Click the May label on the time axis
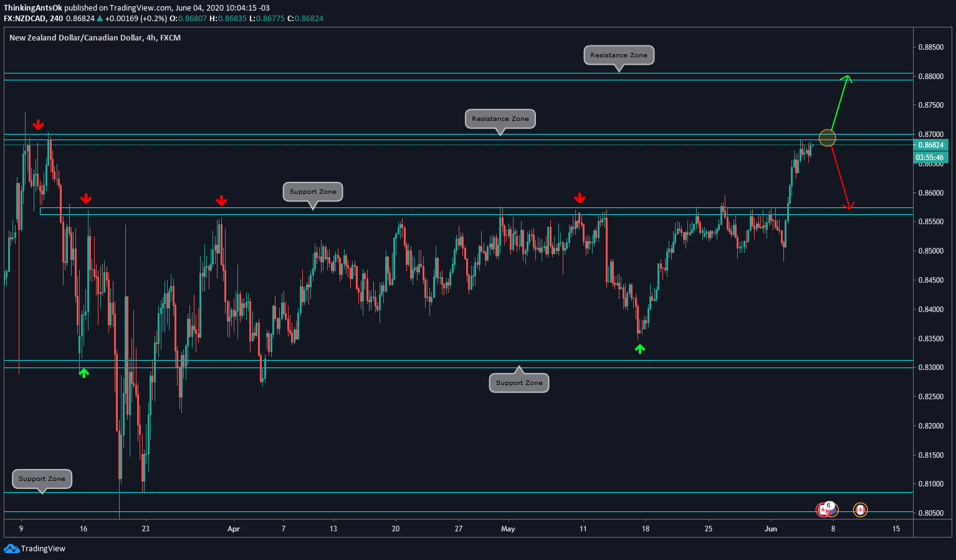 coord(509,529)
